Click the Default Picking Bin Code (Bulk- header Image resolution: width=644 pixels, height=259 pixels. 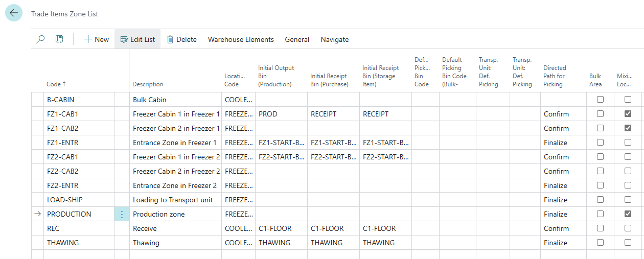(x=454, y=72)
